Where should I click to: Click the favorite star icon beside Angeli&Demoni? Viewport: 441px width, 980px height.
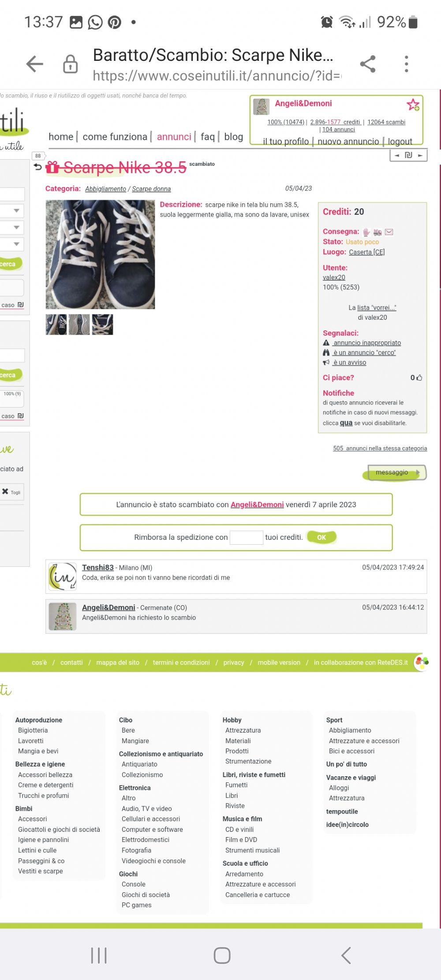click(x=413, y=105)
